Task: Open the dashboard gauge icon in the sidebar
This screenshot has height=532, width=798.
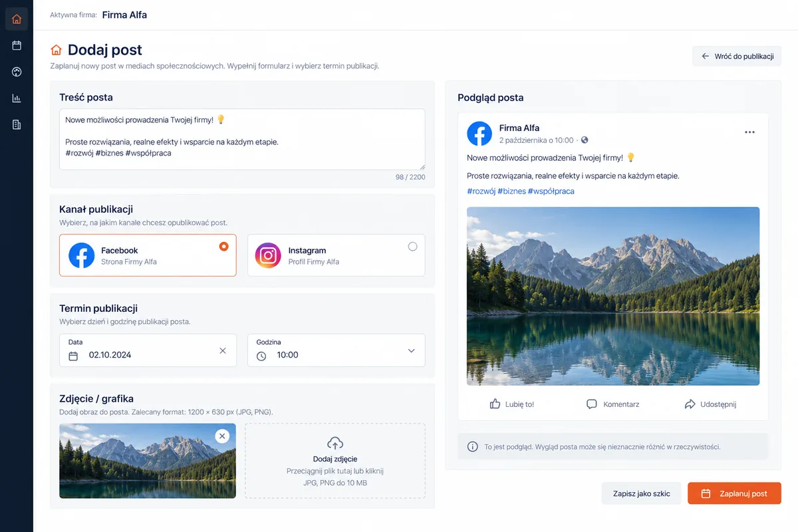Action: (17, 72)
